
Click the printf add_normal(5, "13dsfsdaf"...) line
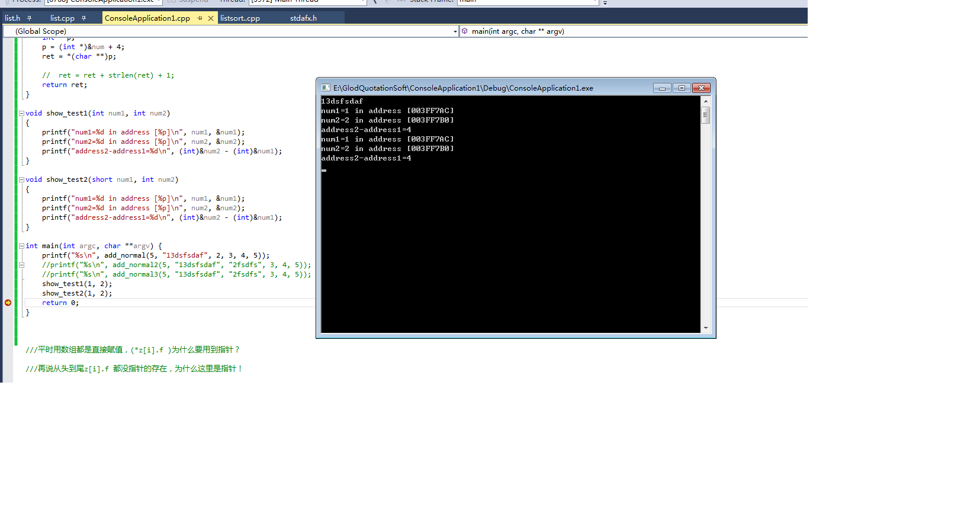pyautogui.click(x=156, y=255)
